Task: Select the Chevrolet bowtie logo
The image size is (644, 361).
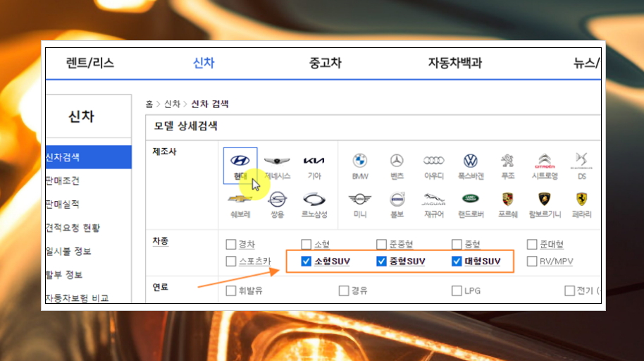Action: tap(240, 199)
